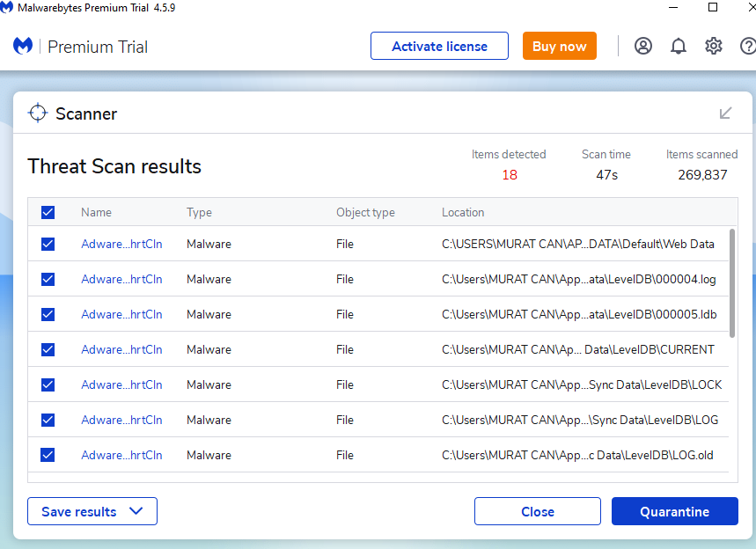Select location path ending LevelDB\LOG
756x549 pixels.
(x=580, y=420)
